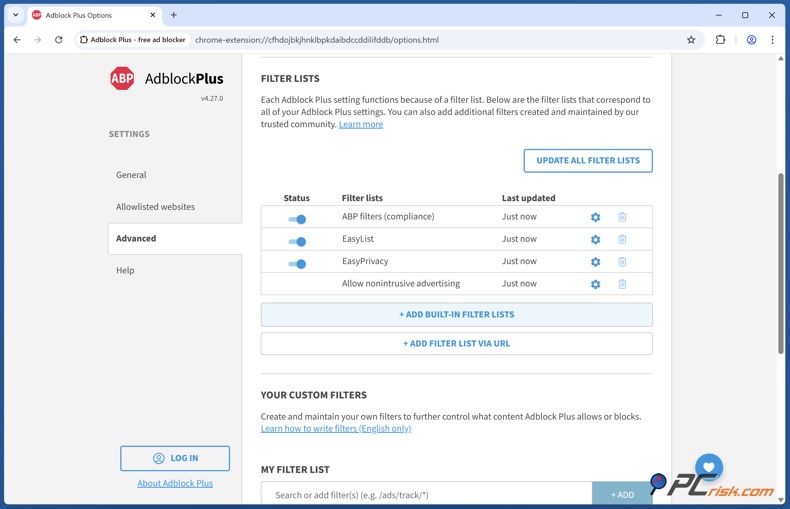The height and width of the screenshot is (509, 790).
Task: Go back with browser back arrow
Action: [17, 40]
